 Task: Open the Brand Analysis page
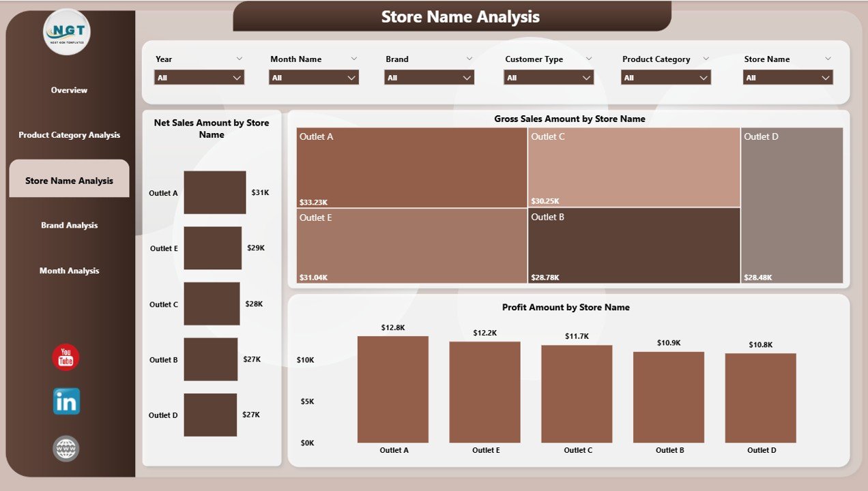[69, 225]
